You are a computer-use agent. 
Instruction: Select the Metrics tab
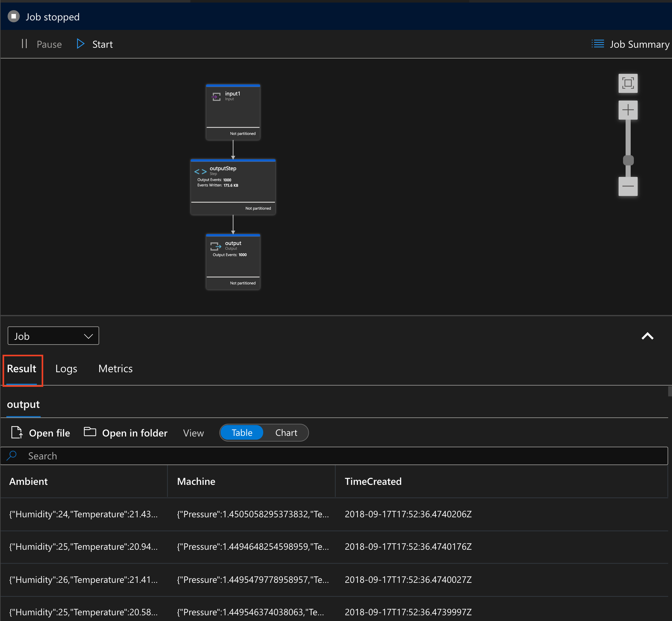coord(115,368)
